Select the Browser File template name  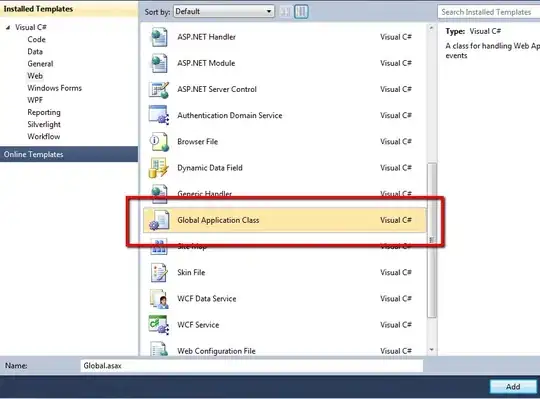click(197, 142)
